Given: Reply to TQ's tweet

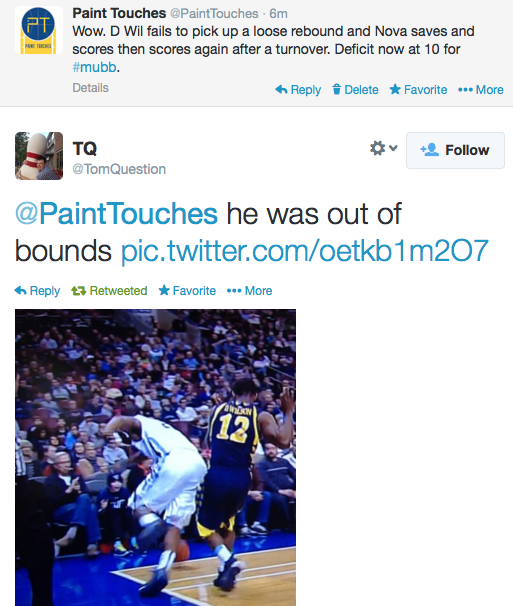Looking at the screenshot, I should click(37, 291).
